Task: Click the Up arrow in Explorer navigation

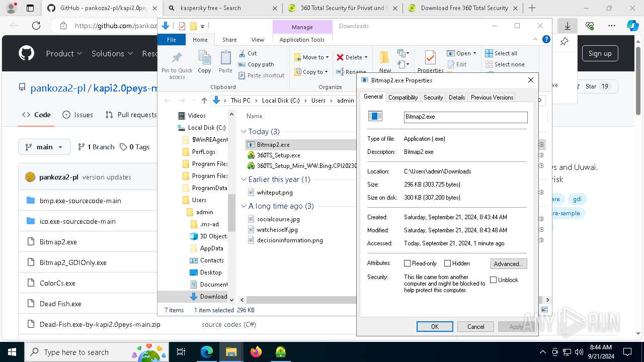Action: (204, 101)
